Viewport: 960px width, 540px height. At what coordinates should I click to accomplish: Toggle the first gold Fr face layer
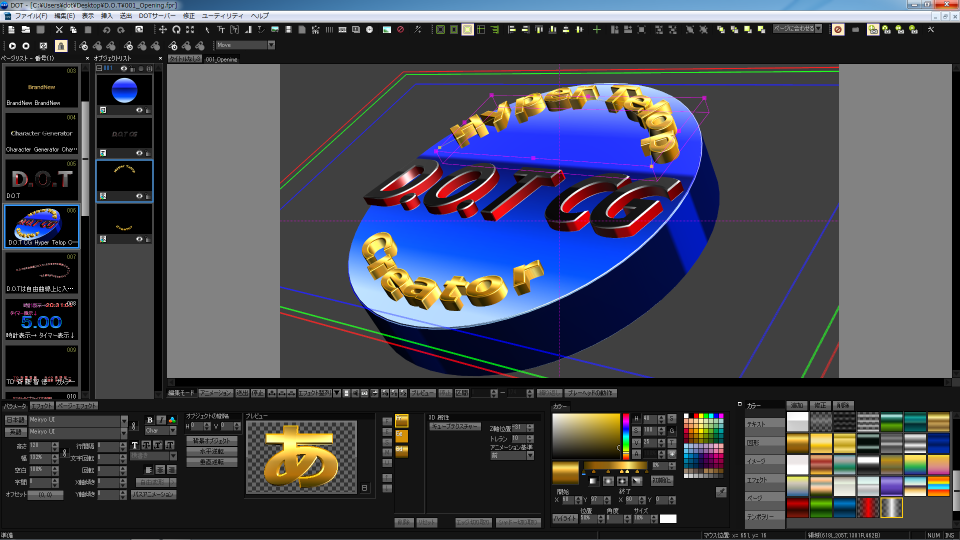[402, 421]
